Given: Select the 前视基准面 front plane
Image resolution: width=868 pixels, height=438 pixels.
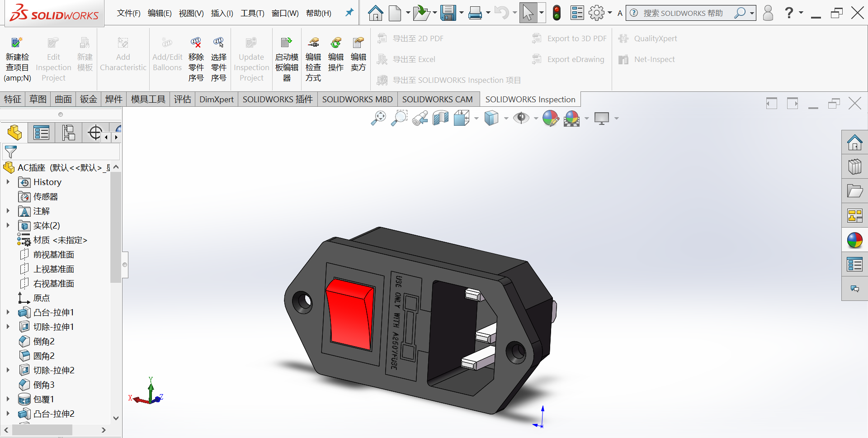Looking at the screenshot, I should coord(54,254).
